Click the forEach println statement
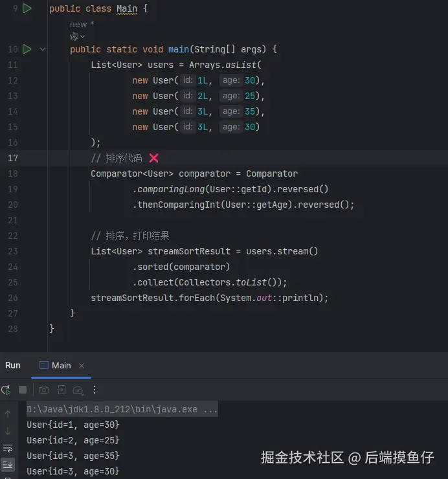The width and height of the screenshot is (448, 479). coord(210,298)
